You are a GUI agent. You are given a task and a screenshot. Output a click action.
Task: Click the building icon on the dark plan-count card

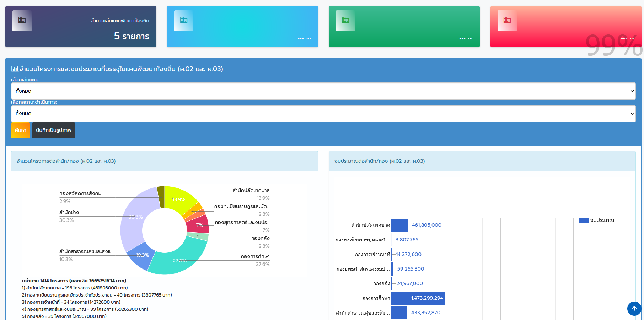point(22,21)
